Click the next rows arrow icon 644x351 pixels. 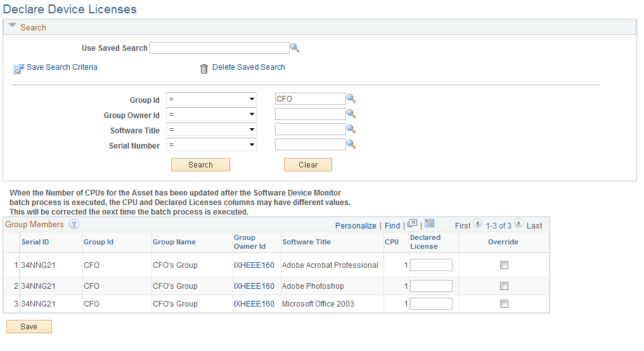518,223
